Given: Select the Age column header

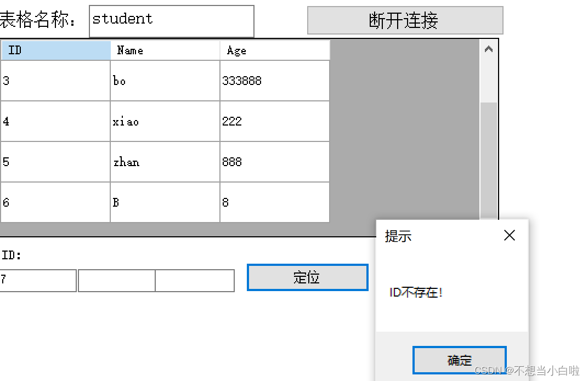Looking at the screenshot, I should [274, 50].
